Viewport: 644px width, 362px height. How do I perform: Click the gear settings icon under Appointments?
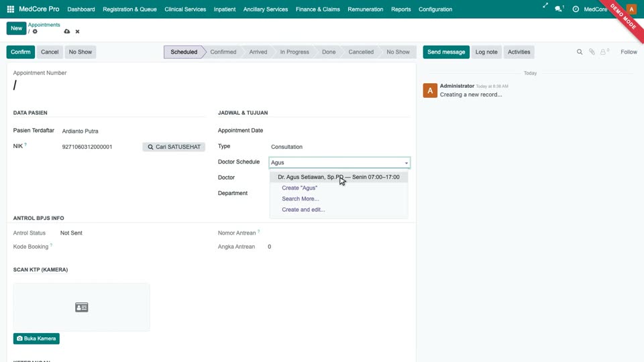[x=35, y=32]
